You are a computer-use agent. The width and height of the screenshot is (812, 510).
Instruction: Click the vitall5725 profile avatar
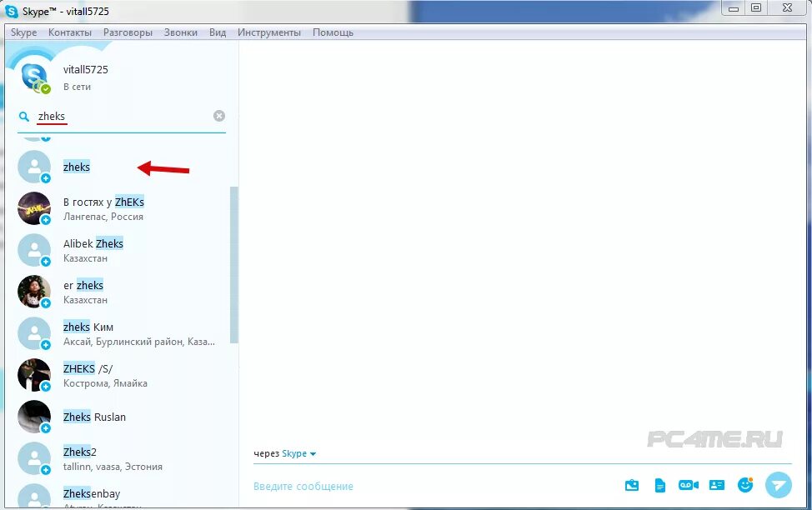pos(35,77)
